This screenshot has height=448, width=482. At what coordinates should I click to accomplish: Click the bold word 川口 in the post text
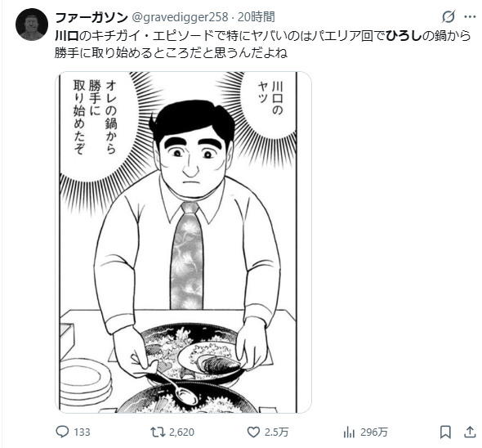click(67, 36)
